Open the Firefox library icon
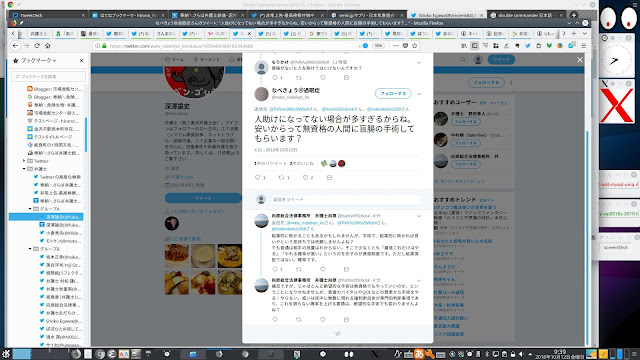640x360 pixels. (x=464, y=46)
